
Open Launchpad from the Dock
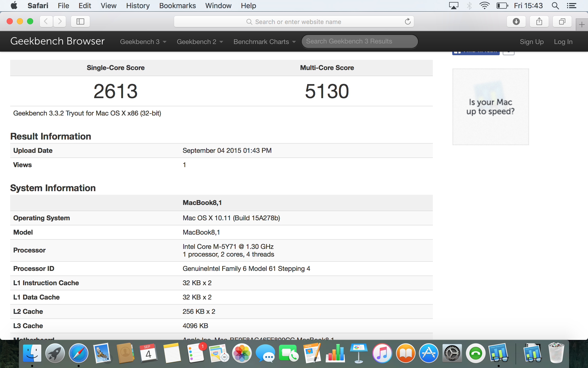(x=55, y=353)
